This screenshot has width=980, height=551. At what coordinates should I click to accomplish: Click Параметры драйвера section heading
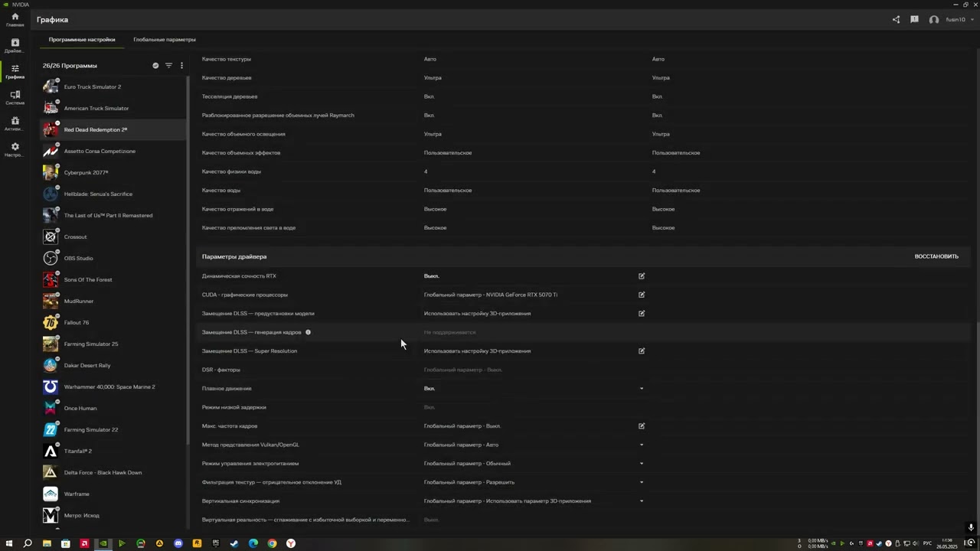click(234, 256)
